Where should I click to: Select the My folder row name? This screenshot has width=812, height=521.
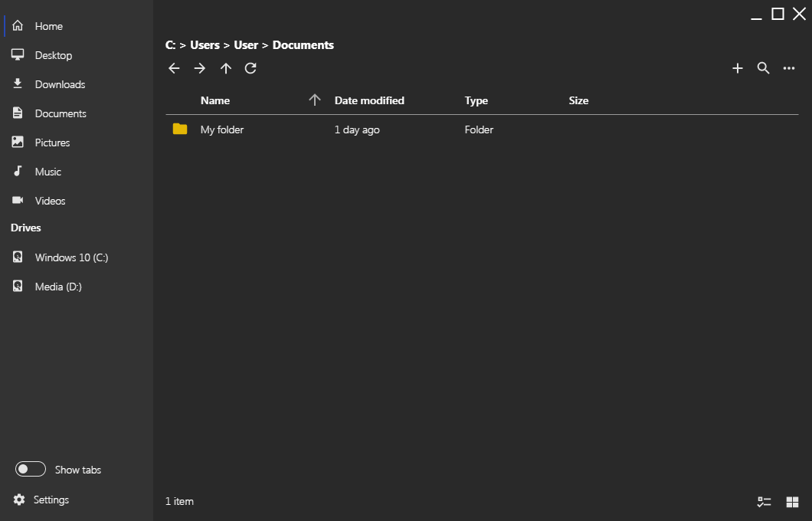221,129
